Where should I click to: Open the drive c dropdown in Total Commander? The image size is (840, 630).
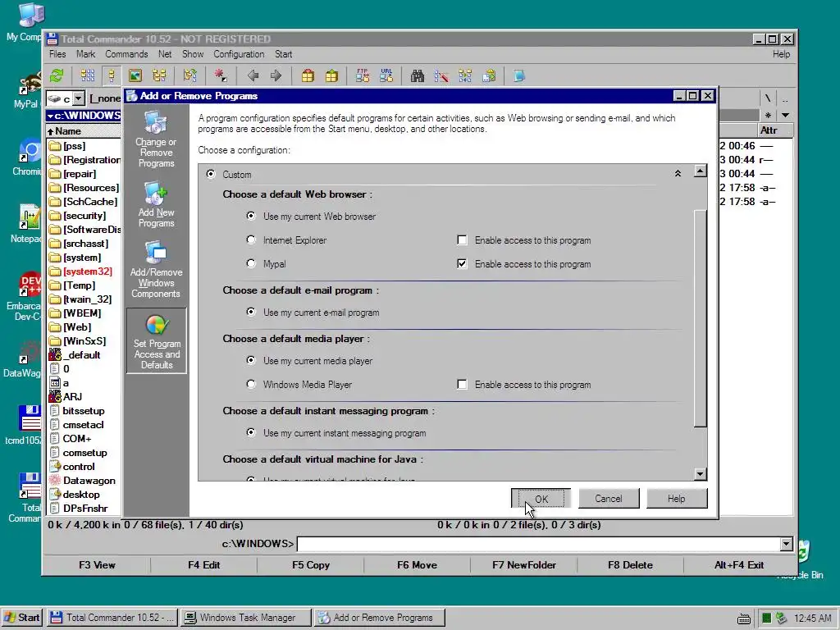[79, 98]
